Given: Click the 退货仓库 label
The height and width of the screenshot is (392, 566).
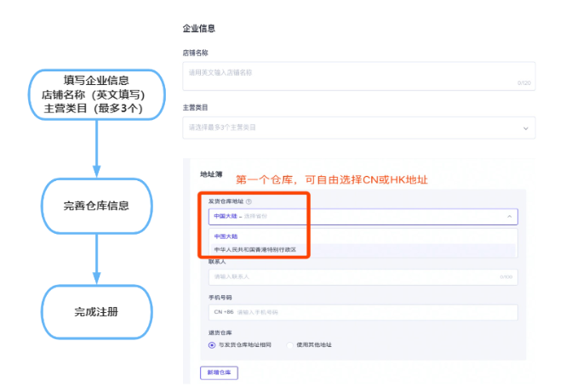Looking at the screenshot, I should (220, 332).
